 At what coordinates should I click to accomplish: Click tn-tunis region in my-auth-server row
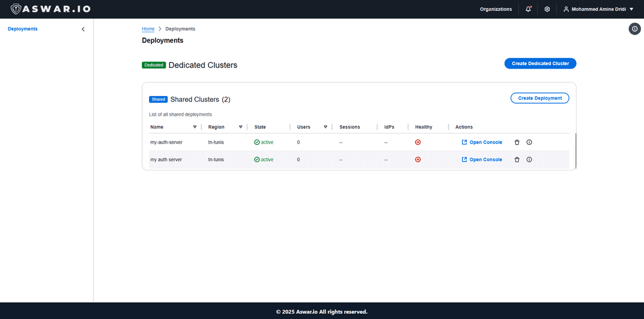coord(216,142)
